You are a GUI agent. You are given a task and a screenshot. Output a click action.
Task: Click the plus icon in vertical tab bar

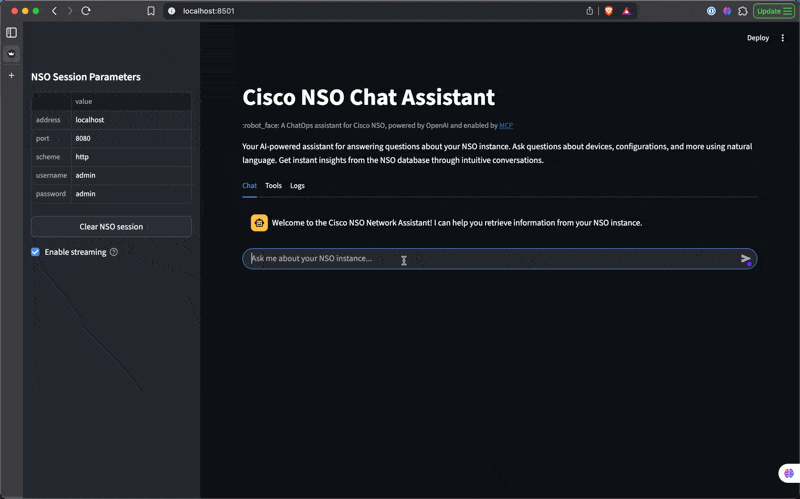click(11, 75)
